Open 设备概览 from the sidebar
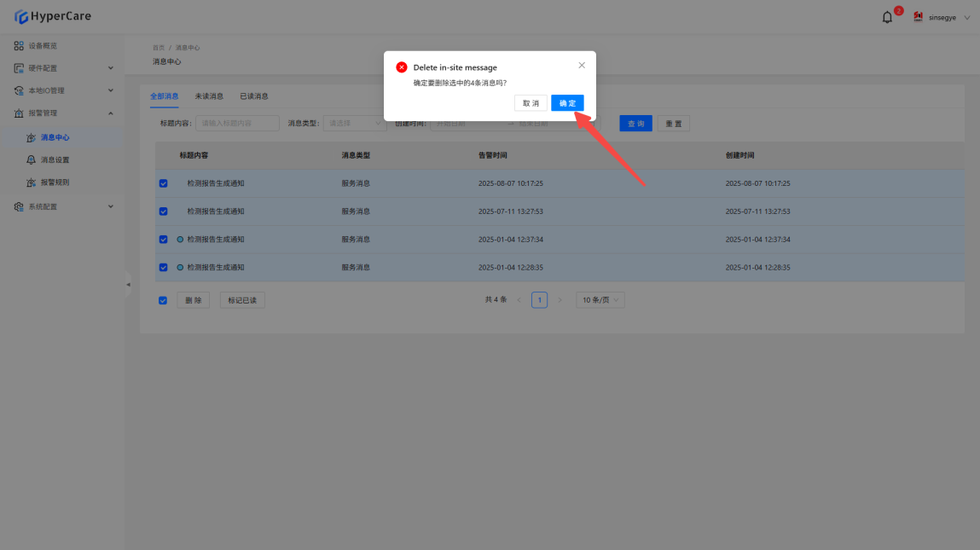This screenshot has height=550, width=980. pyautogui.click(x=43, y=45)
